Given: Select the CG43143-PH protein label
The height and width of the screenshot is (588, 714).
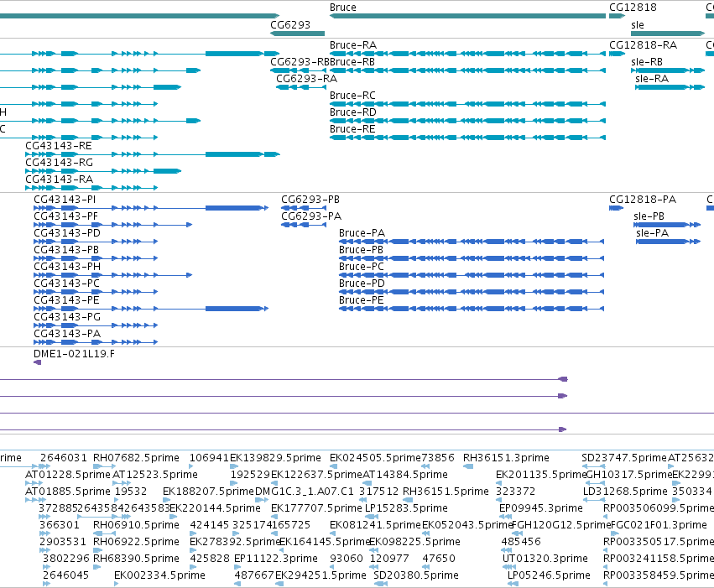Looking at the screenshot, I should pyautogui.click(x=67, y=267).
